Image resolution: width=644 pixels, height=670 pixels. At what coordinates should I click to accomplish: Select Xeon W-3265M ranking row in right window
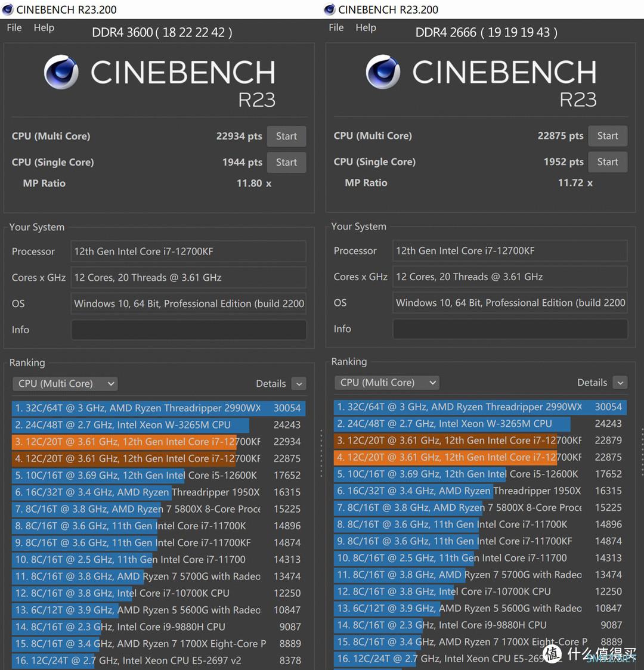click(481, 423)
